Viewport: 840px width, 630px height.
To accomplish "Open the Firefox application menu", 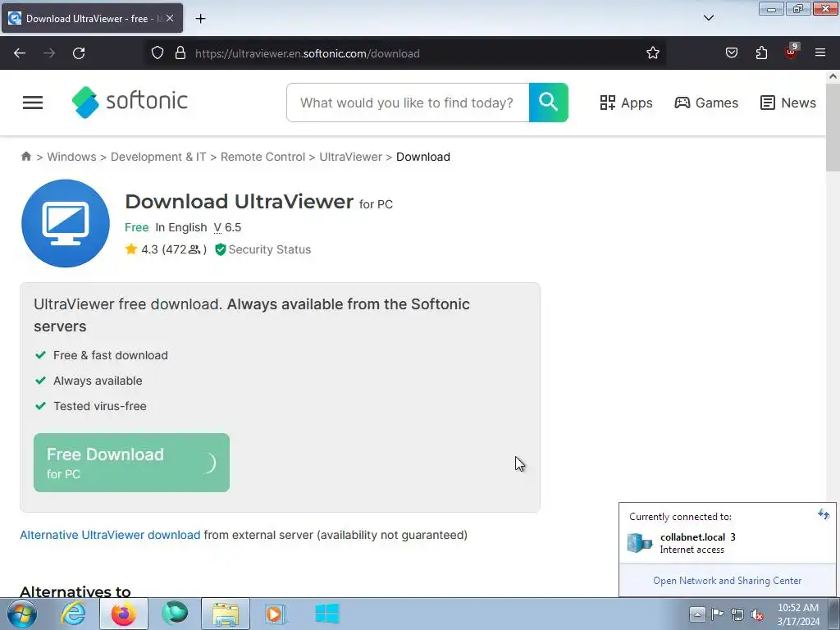I will [820, 52].
